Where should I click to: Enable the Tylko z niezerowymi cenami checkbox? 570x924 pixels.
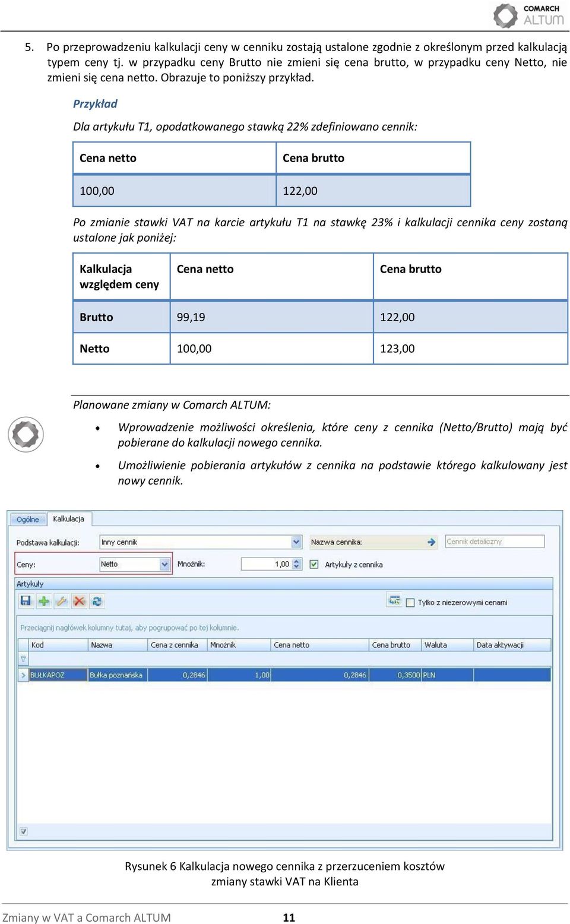click(410, 602)
